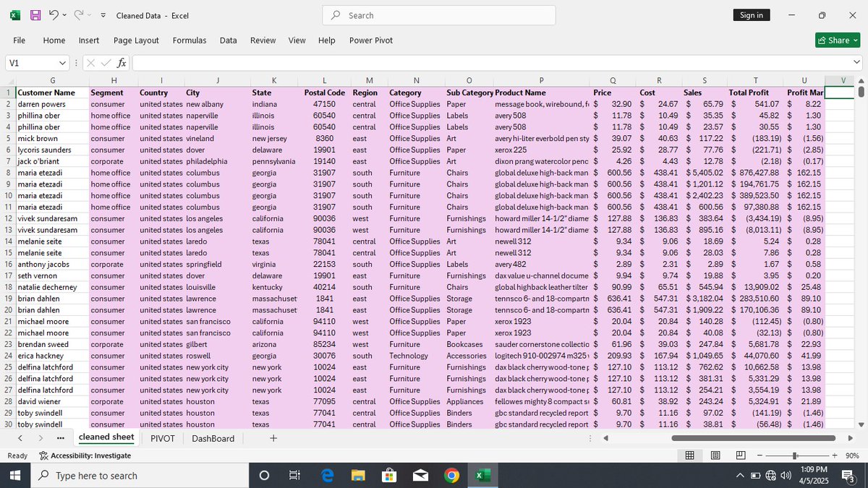Click the Sub Category header cell
Image resolution: width=868 pixels, height=488 pixels.
point(469,93)
